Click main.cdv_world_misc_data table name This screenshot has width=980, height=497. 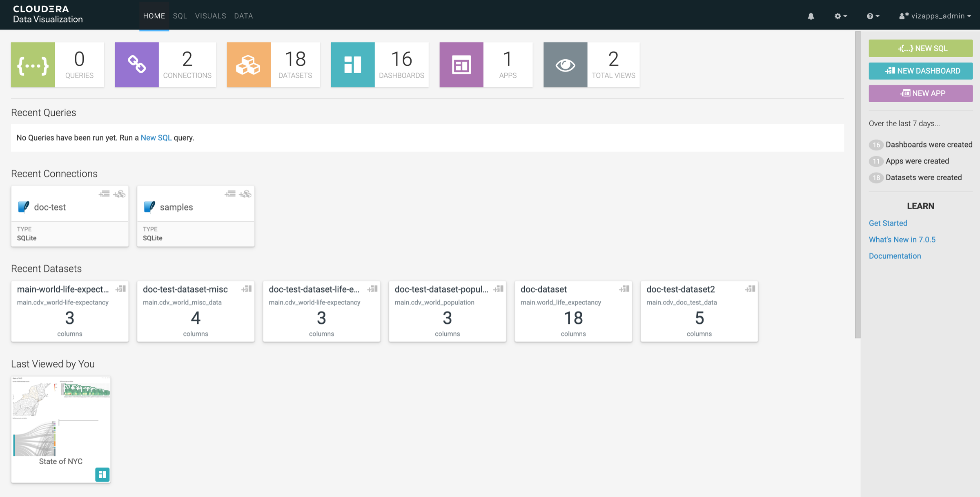(182, 302)
